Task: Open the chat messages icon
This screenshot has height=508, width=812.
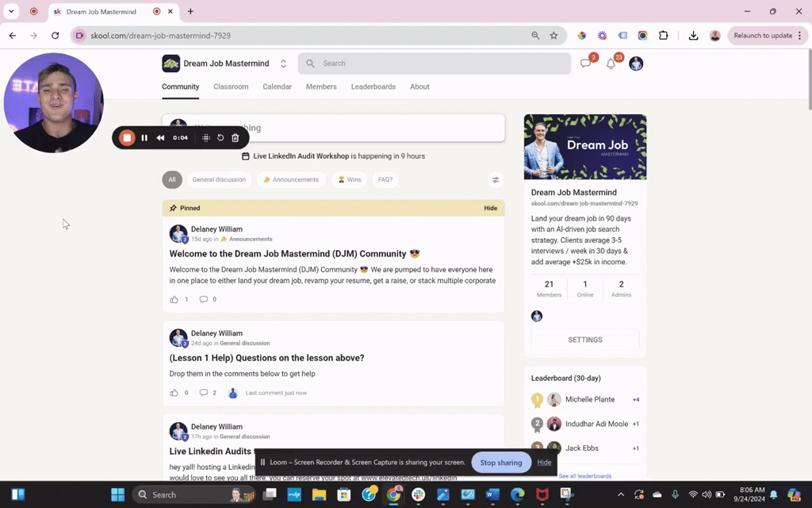Action: tap(586, 63)
